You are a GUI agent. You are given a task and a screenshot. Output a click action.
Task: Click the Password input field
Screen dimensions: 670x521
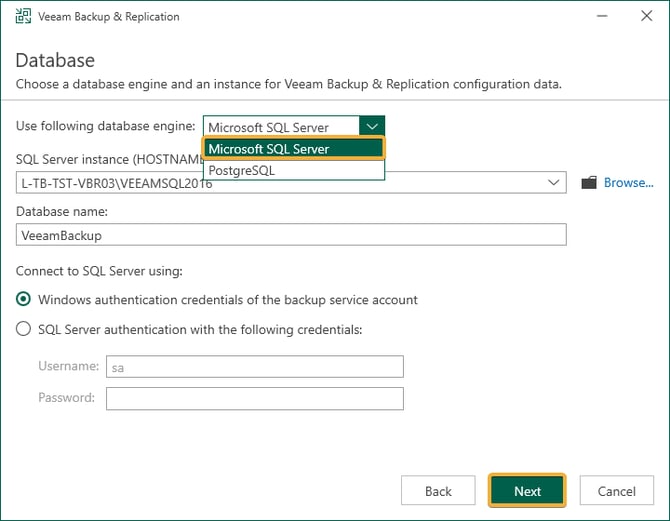pos(255,398)
